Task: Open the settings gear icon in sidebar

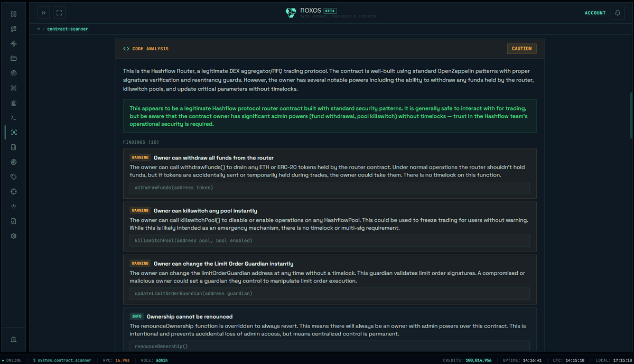Action: pyautogui.click(x=14, y=236)
